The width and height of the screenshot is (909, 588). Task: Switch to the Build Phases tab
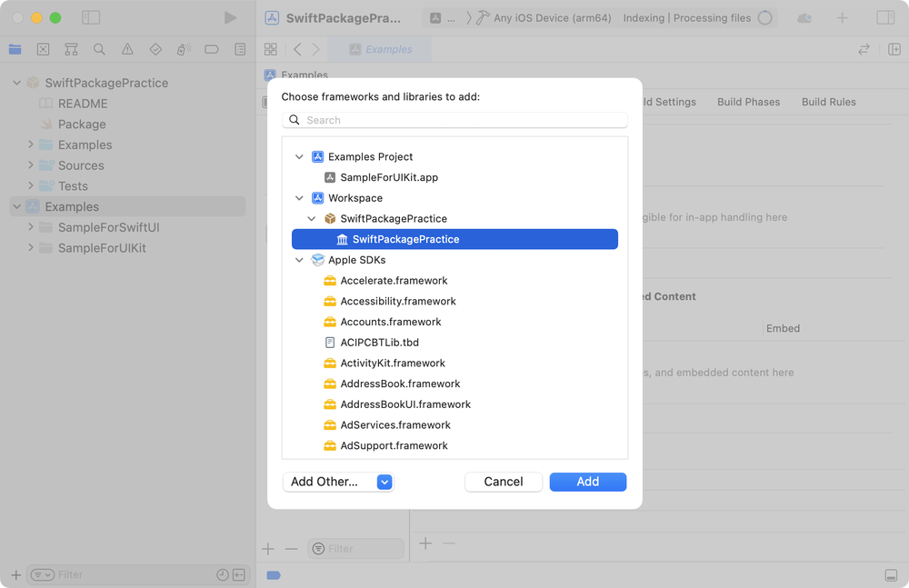[748, 102]
